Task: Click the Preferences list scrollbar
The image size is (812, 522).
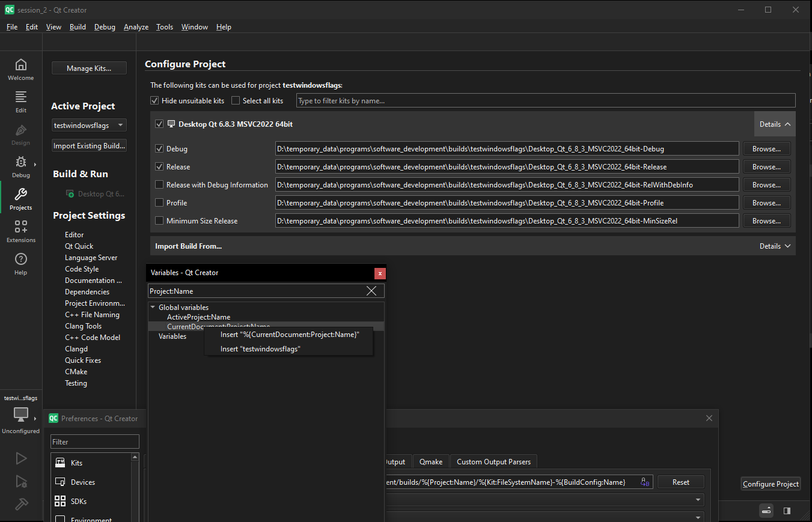Action: tap(135, 488)
